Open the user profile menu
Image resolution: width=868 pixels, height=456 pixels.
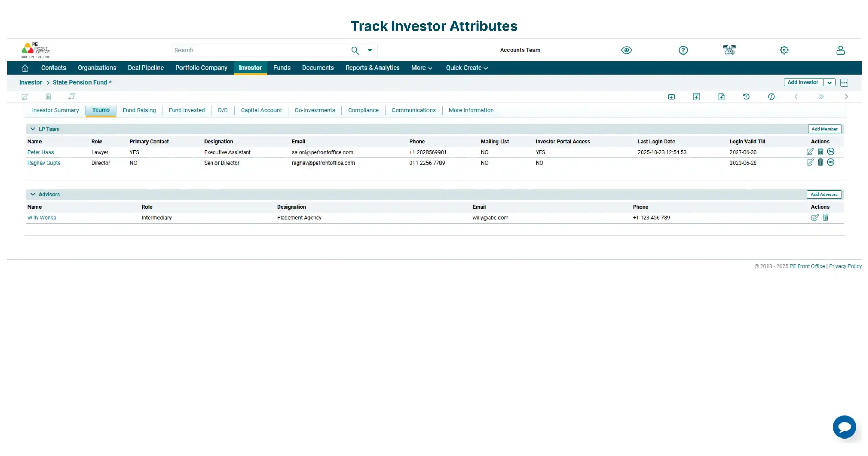coord(841,50)
